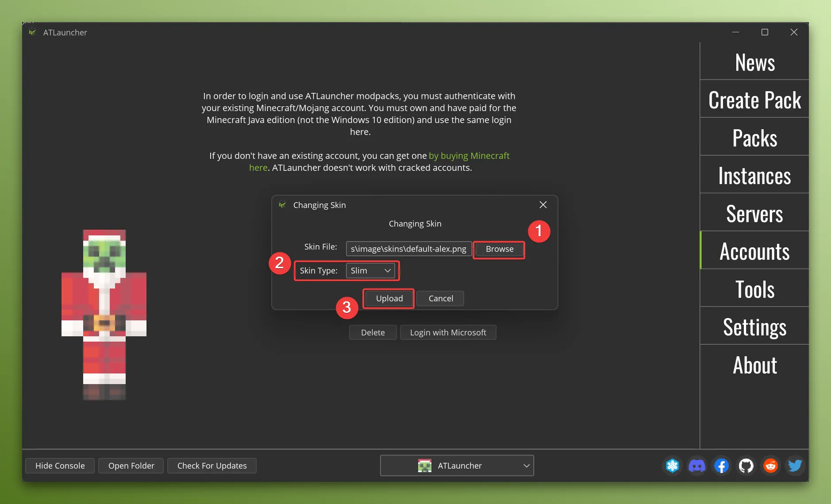The image size is (831, 504).
Task: Click the Facebook icon
Action: click(721, 466)
